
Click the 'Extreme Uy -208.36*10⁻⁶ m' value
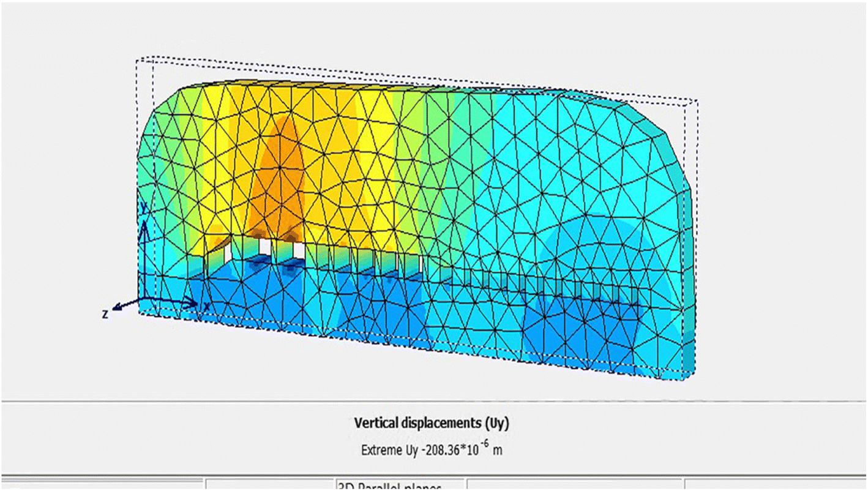click(432, 449)
